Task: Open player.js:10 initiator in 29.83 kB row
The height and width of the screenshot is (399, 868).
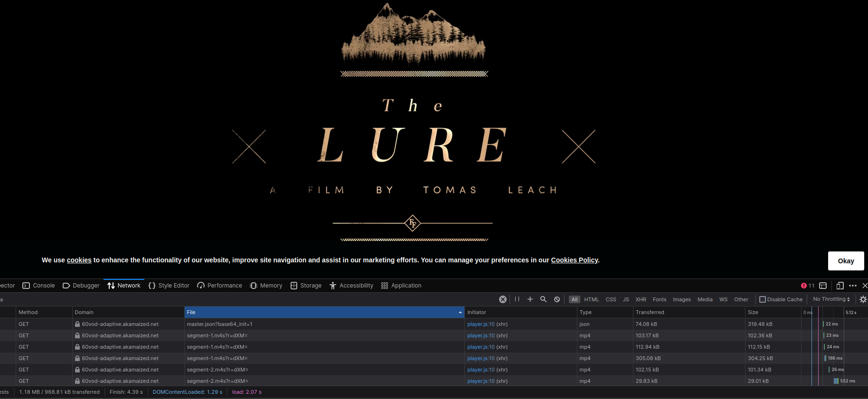Action: click(x=481, y=381)
